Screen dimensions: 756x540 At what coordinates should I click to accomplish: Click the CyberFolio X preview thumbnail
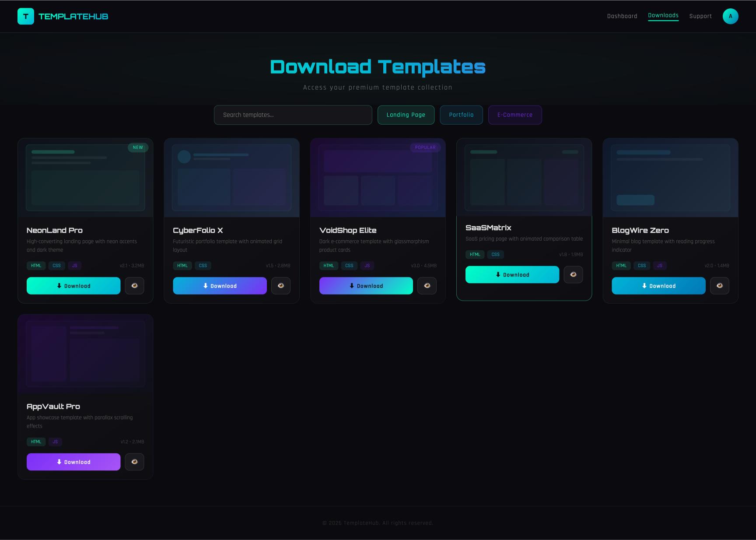click(x=231, y=178)
